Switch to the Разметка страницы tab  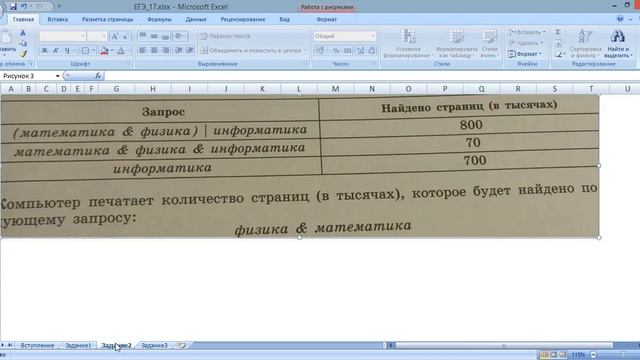point(107,19)
